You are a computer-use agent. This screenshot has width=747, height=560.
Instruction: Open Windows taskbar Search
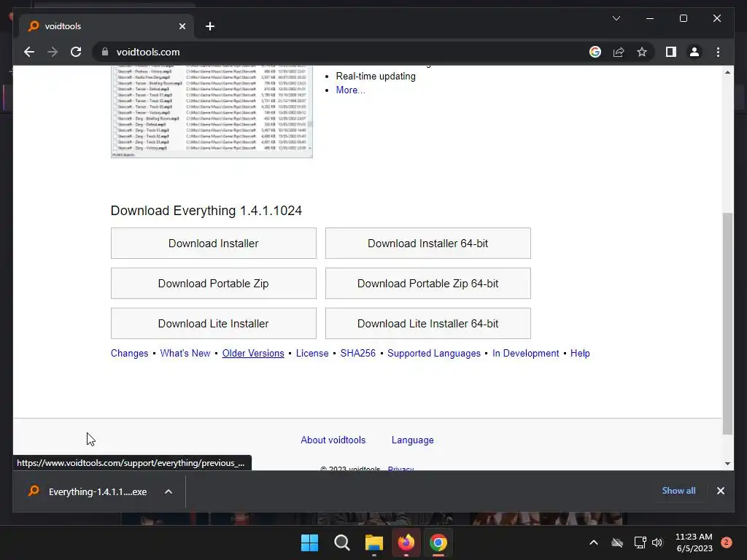click(x=342, y=542)
